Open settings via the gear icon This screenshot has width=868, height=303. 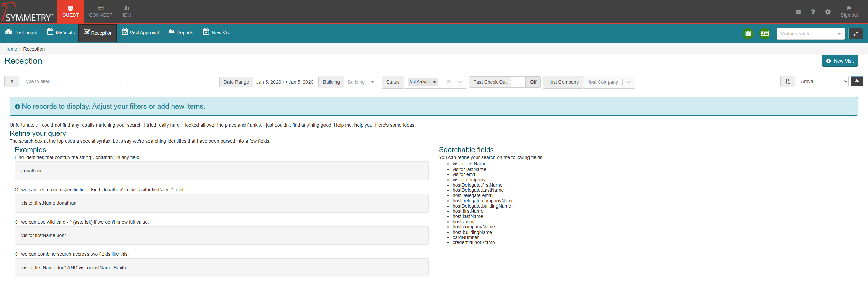pos(827,12)
